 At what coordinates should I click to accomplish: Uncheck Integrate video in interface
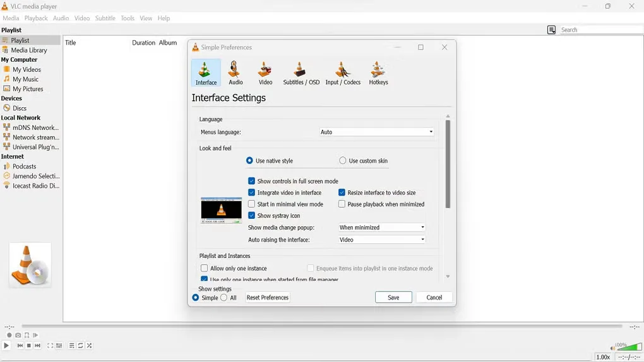(x=251, y=192)
